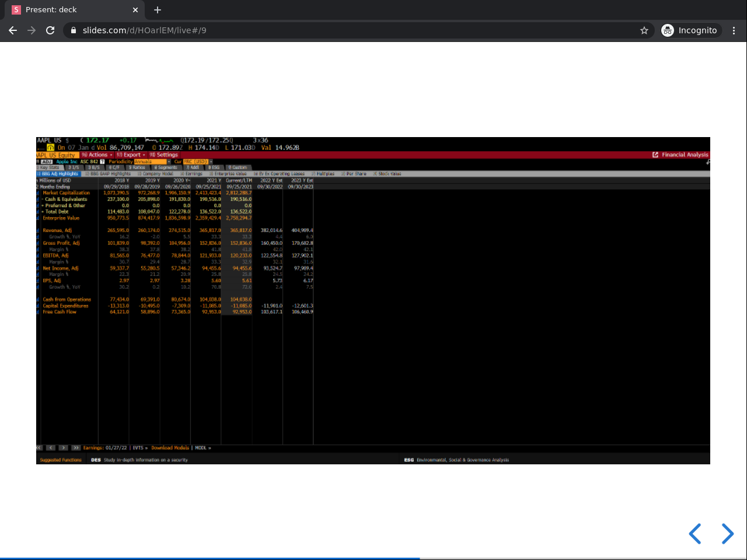This screenshot has width=747, height=560.
Task: Advance to the next slide
Action: (727, 534)
